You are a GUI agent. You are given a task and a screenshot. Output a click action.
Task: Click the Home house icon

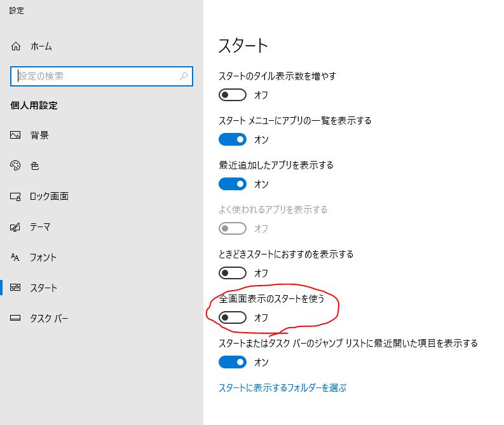coord(16,46)
